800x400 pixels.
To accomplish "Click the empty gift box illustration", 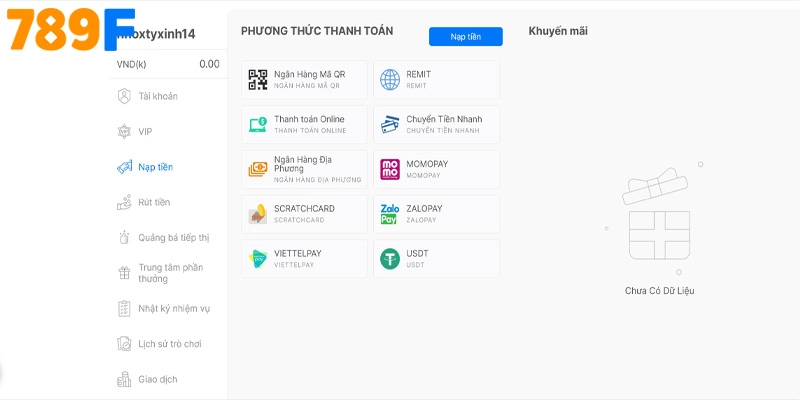I will tap(657, 214).
